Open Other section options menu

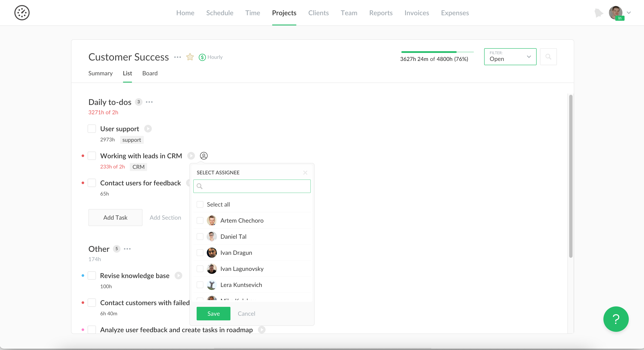pos(127,249)
